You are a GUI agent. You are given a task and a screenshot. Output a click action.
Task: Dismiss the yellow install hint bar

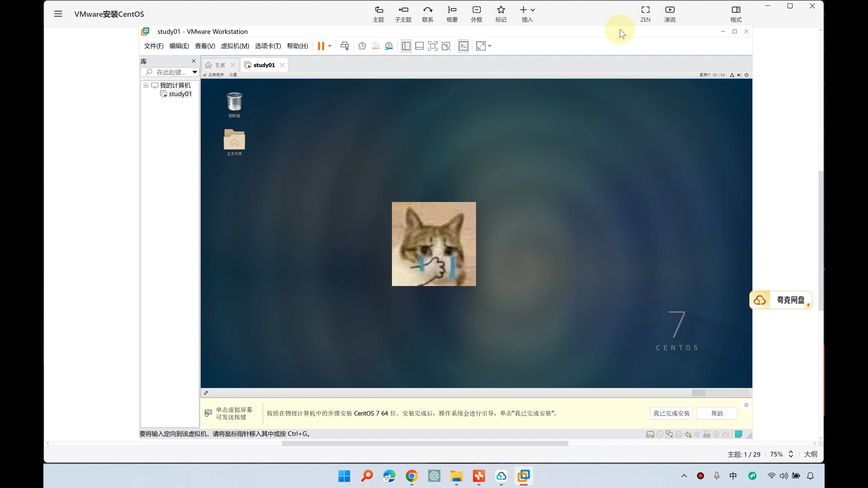point(746,405)
